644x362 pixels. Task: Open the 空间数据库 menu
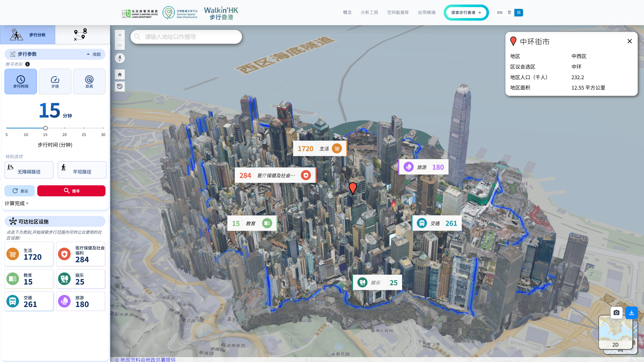pyautogui.click(x=398, y=13)
